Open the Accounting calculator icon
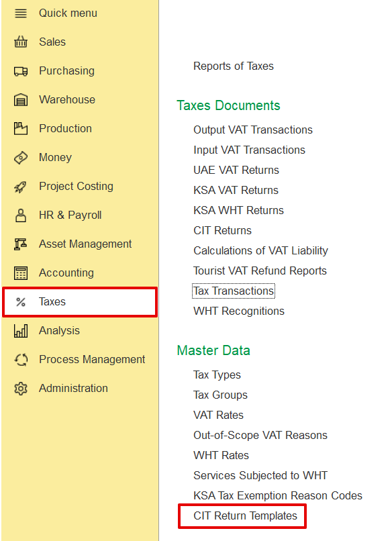The height and width of the screenshot is (541, 392). pyautogui.click(x=21, y=273)
